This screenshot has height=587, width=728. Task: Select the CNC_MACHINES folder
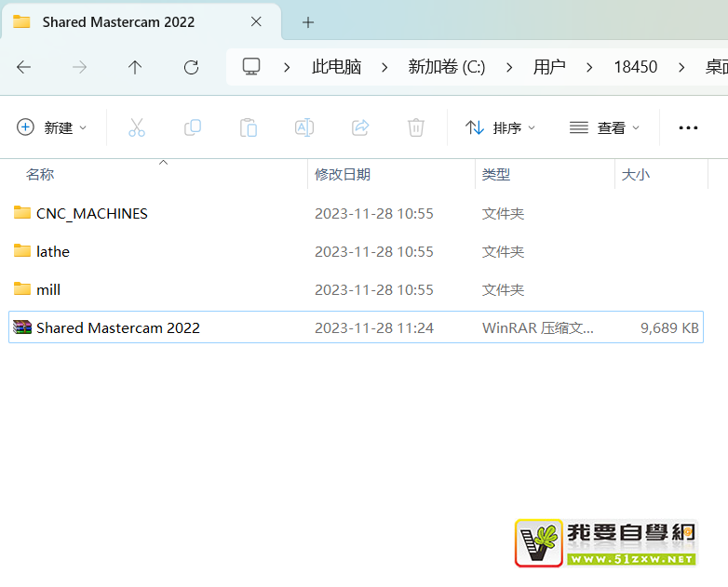91,214
